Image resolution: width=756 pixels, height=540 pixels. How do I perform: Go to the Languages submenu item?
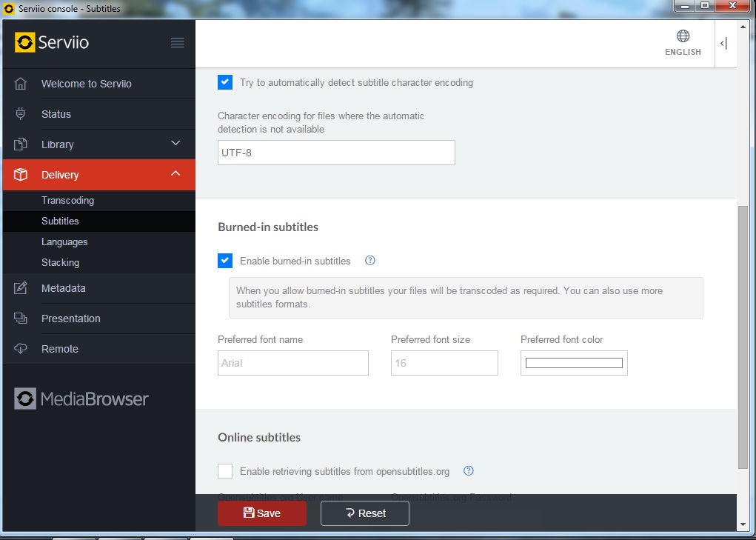point(64,242)
